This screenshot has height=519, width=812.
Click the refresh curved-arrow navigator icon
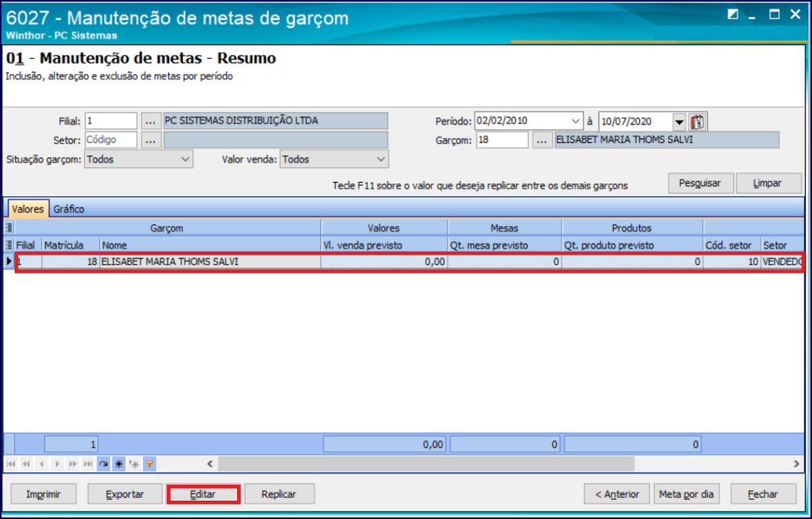103,464
